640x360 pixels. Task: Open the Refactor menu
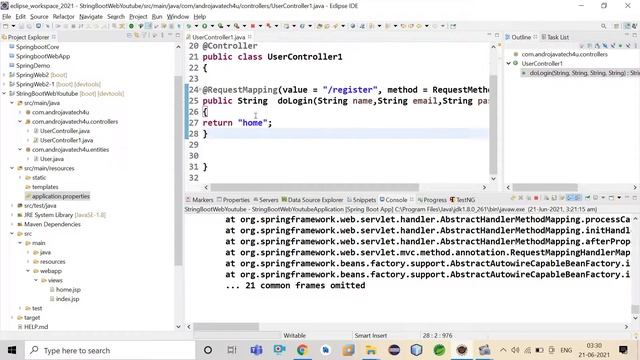pos(63,17)
